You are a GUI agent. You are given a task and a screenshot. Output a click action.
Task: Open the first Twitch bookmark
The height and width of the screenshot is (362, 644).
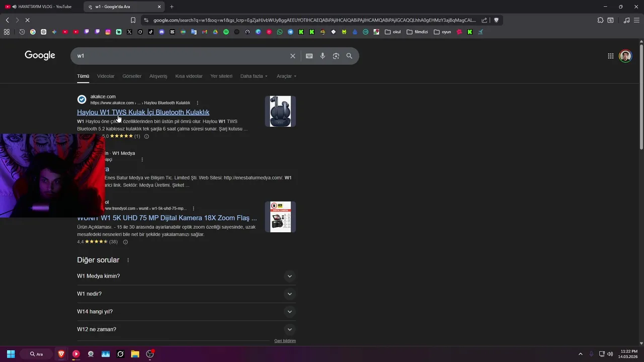(x=87, y=32)
